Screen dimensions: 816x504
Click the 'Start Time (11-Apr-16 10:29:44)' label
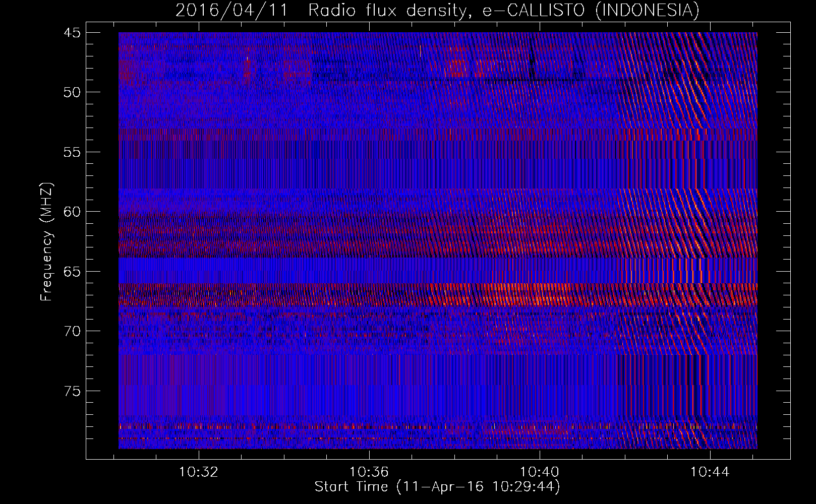437,487
